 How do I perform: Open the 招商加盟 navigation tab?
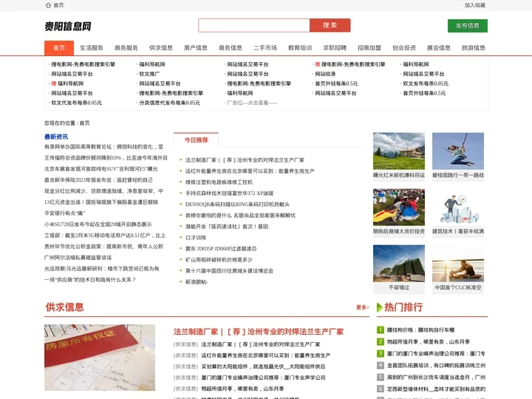click(369, 48)
